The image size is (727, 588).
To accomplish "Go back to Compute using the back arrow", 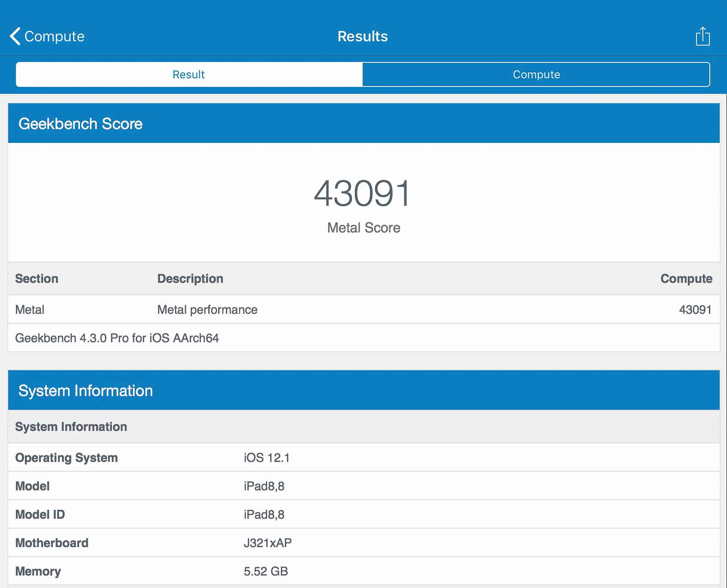I will coord(47,36).
